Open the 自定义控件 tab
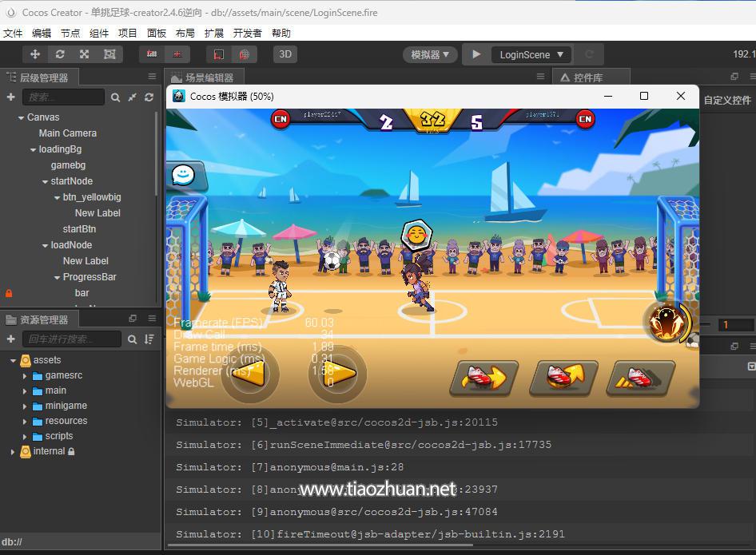 click(727, 100)
